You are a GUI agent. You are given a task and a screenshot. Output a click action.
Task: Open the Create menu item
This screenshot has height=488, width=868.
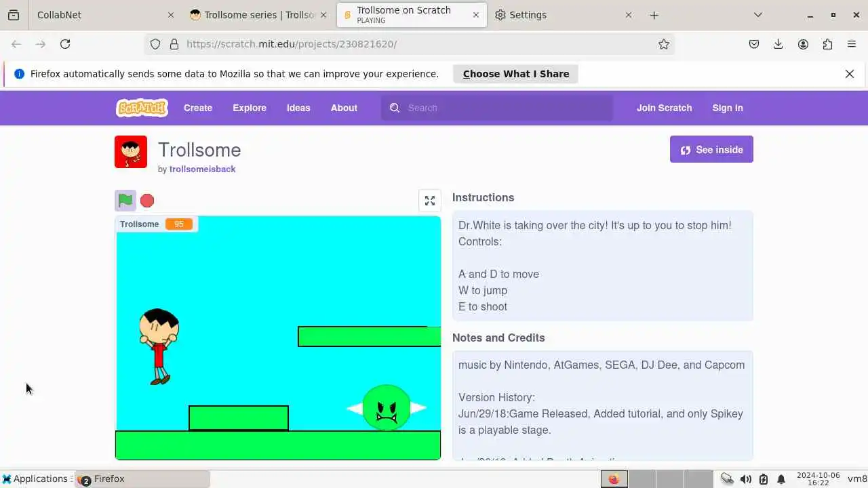[x=198, y=108]
